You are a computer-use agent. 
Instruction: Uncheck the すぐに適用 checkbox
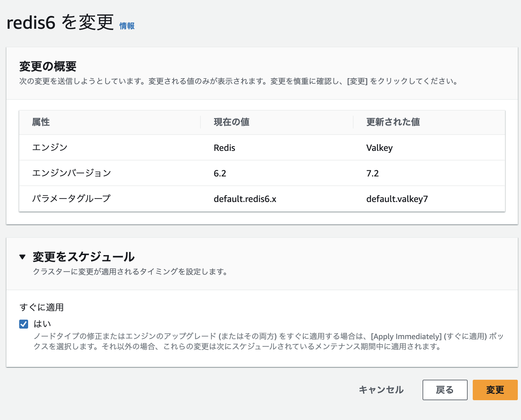(24, 324)
